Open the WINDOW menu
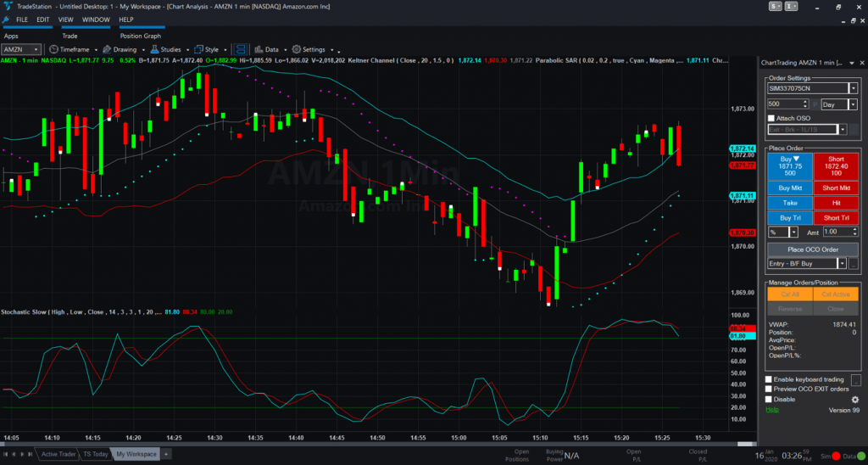 tap(96, 20)
